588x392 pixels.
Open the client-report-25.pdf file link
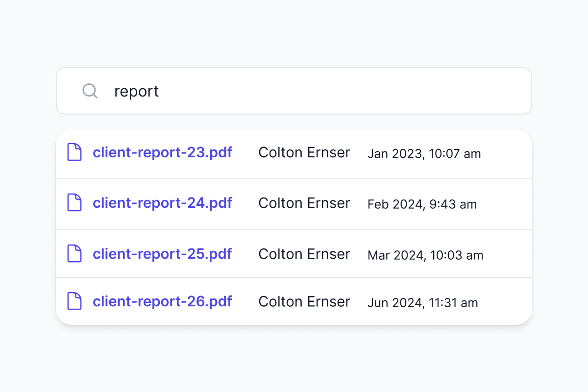point(162,254)
